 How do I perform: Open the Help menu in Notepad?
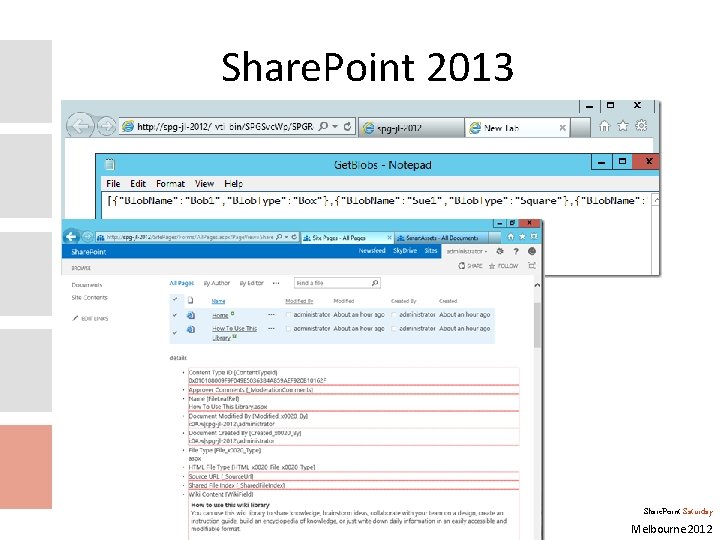tap(233, 184)
